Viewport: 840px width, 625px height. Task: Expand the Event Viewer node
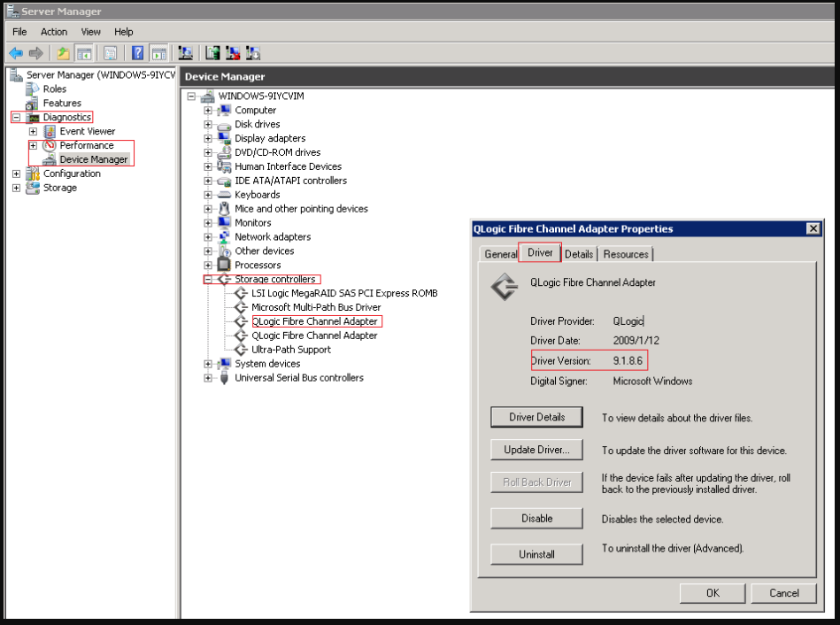coord(34,131)
